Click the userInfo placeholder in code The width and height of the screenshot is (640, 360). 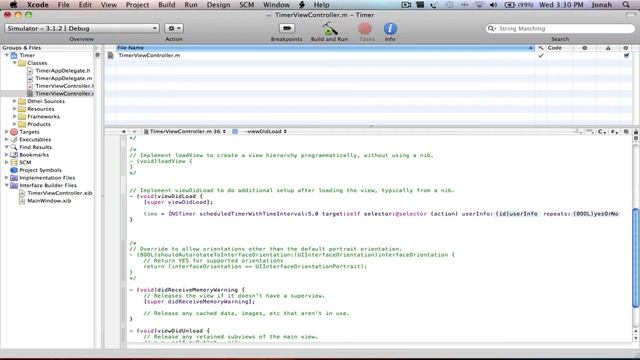coord(517,213)
